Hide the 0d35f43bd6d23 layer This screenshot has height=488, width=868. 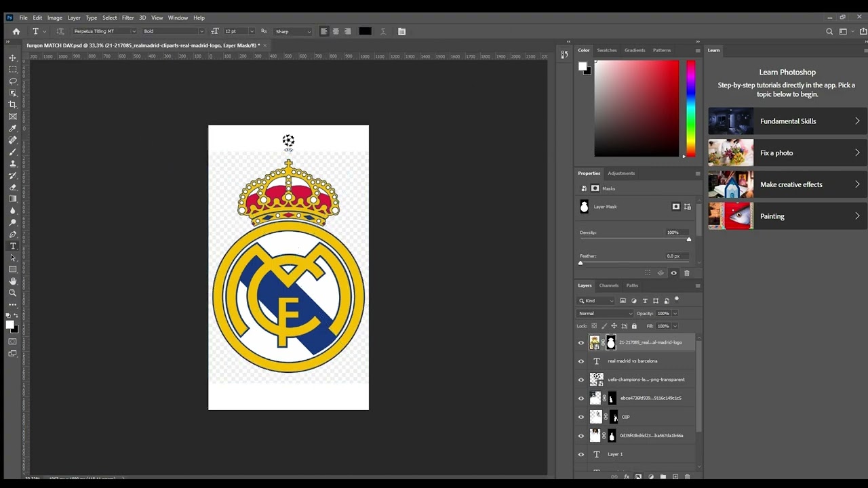tap(580, 436)
